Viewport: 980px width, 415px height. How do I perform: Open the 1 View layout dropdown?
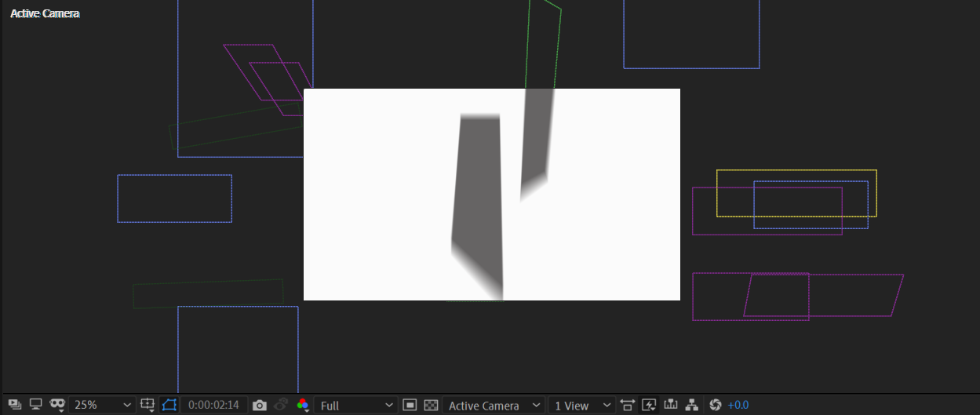coord(581,405)
